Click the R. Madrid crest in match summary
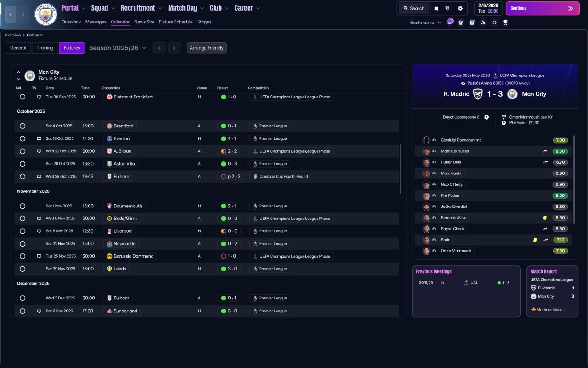The height and width of the screenshot is (368, 588). (x=478, y=94)
